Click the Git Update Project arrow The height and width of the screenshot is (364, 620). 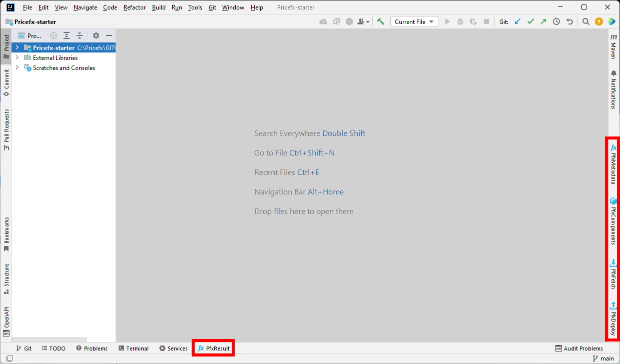pyautogui.click(x=517, y=21)
